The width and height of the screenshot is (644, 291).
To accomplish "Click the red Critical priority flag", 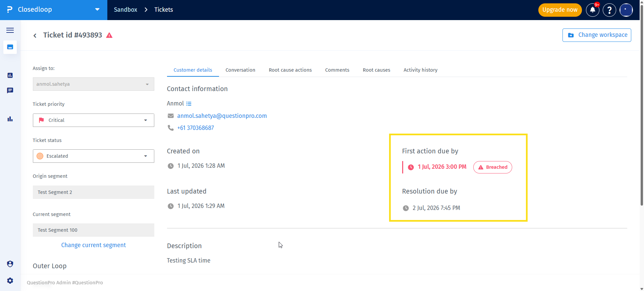I will click(41, 120).
